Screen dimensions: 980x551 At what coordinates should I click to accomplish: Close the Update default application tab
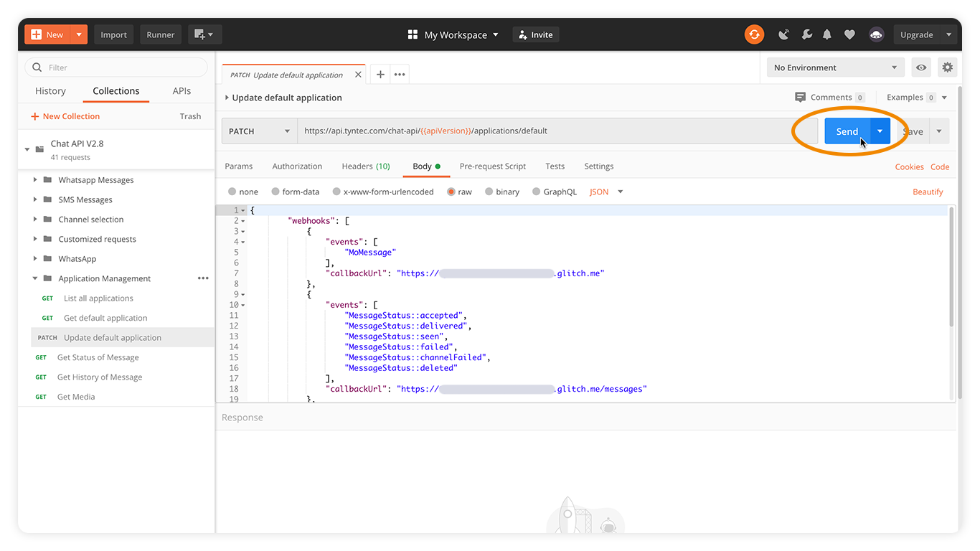[358, 75]
